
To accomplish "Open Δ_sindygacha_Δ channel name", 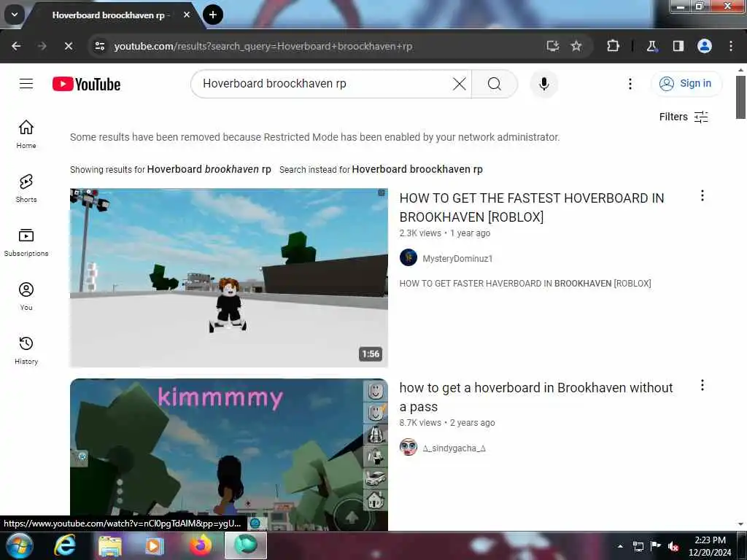I will click(454, 448).
